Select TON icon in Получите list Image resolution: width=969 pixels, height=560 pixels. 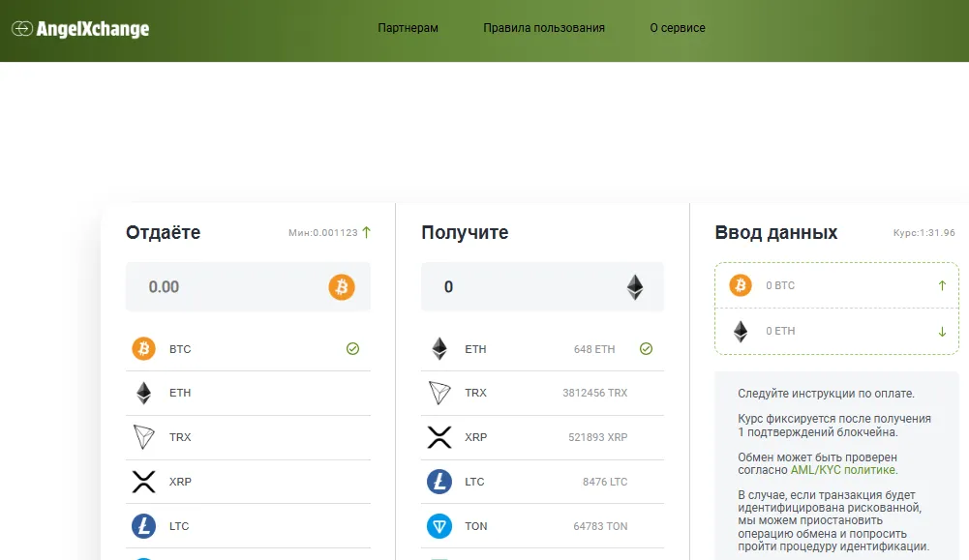pos(439,526)
